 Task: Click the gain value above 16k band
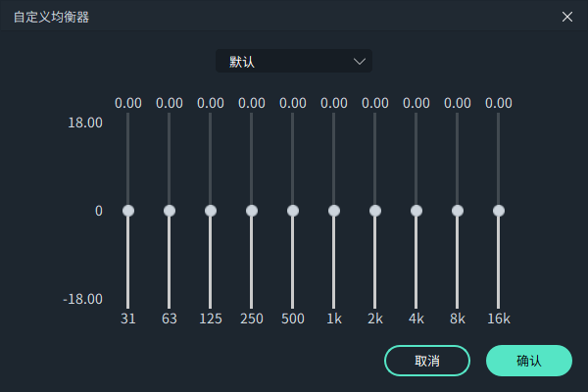click(x=499, y=103)
